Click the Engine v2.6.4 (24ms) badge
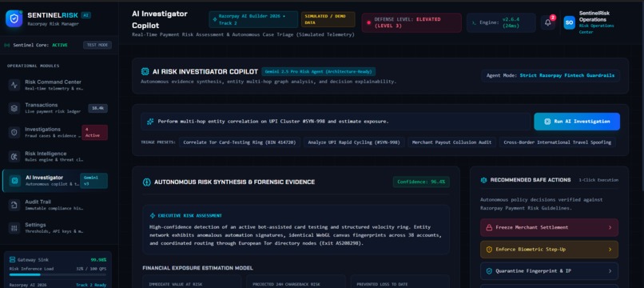 [x=501, y=22]
